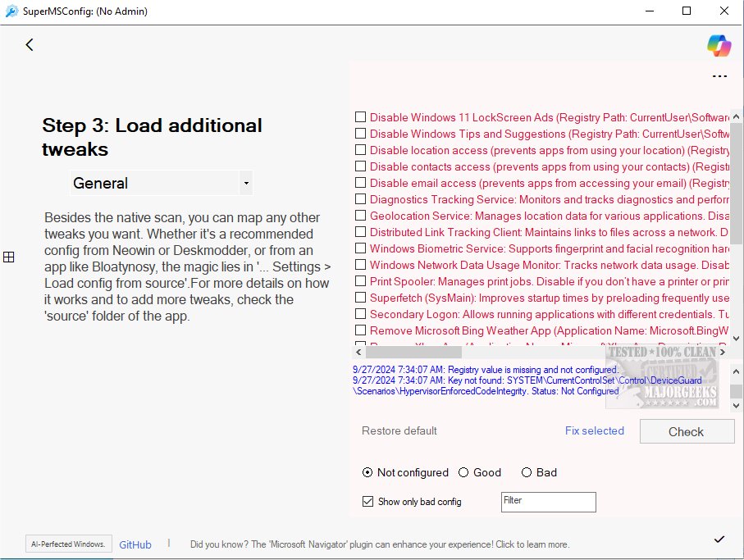This screenshot has width=744, height=560.
Task: Click Restore default
Action: [399, 430]
